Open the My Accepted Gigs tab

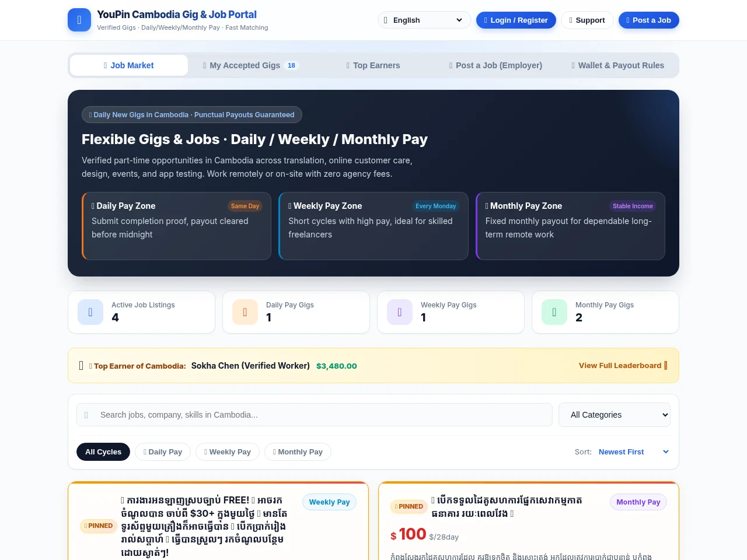coord(250,65)
